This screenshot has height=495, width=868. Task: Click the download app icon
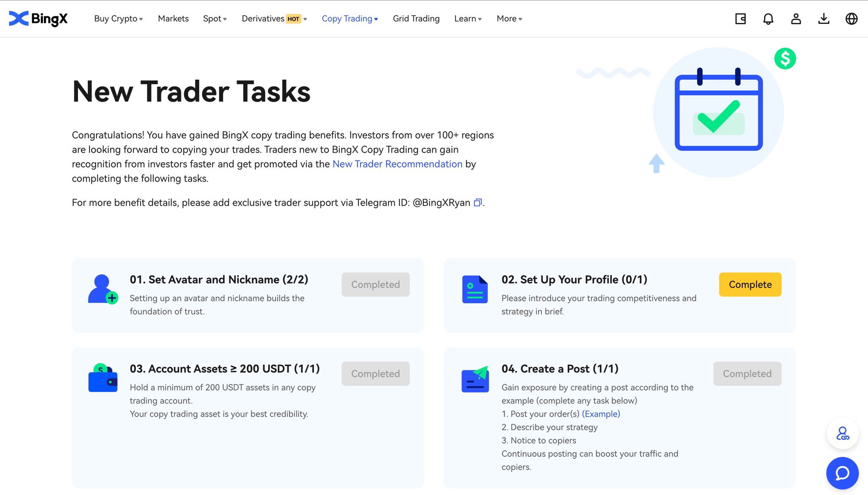point(823,19)
